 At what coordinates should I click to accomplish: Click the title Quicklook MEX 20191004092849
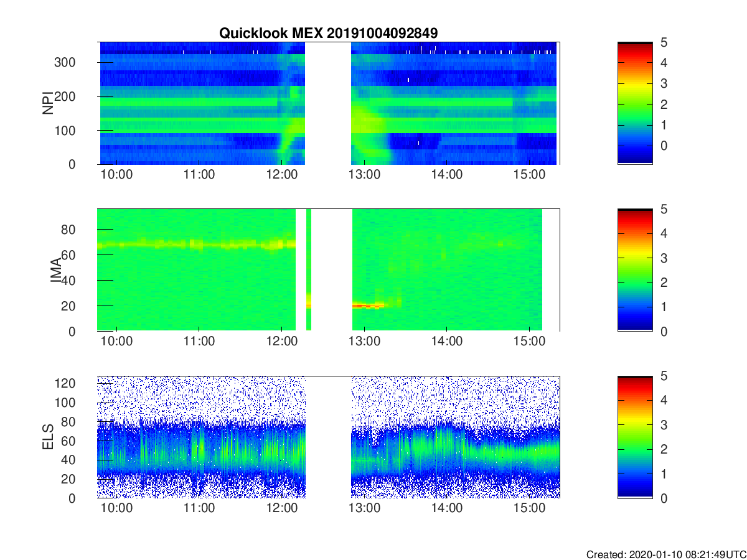point(328,33)
